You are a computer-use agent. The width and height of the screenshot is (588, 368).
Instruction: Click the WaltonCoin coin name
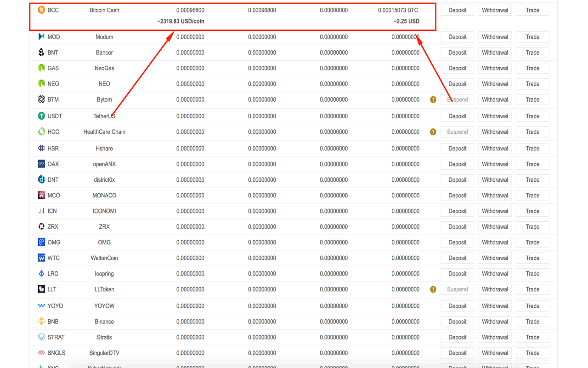tap(104, 258)
